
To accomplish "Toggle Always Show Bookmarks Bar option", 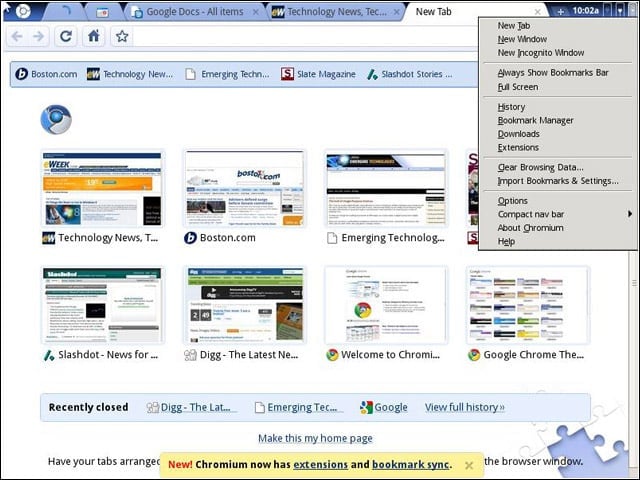I will click(x=553, y=73).
